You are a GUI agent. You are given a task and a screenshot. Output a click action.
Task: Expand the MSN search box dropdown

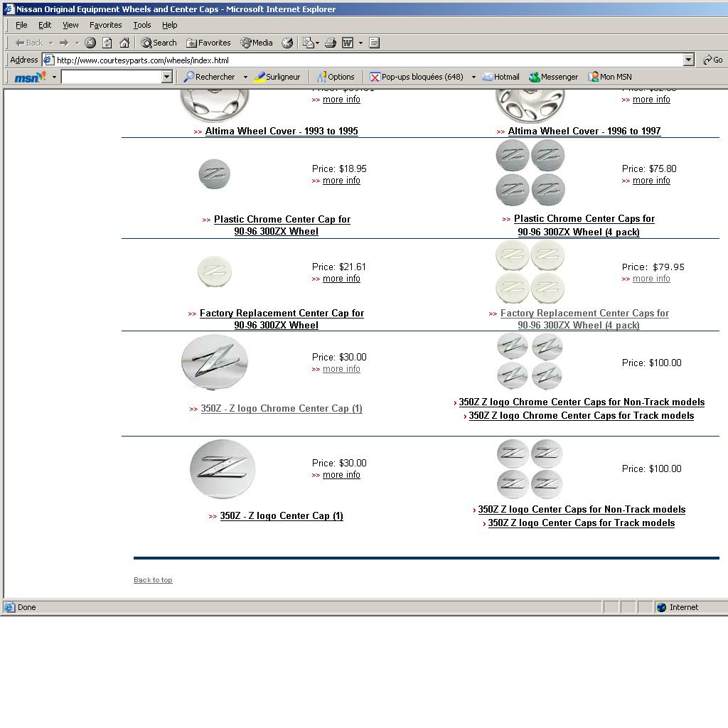167,77
